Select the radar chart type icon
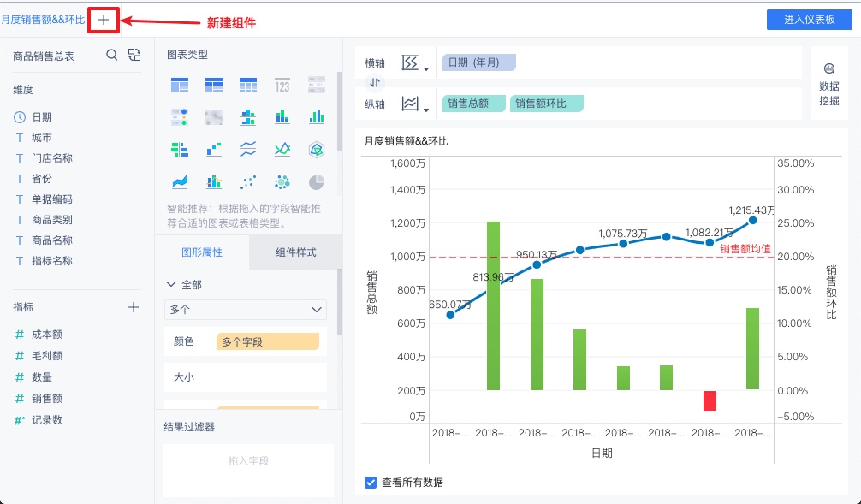The width and height of the screenshot is (861, 504). pos(316,149)
